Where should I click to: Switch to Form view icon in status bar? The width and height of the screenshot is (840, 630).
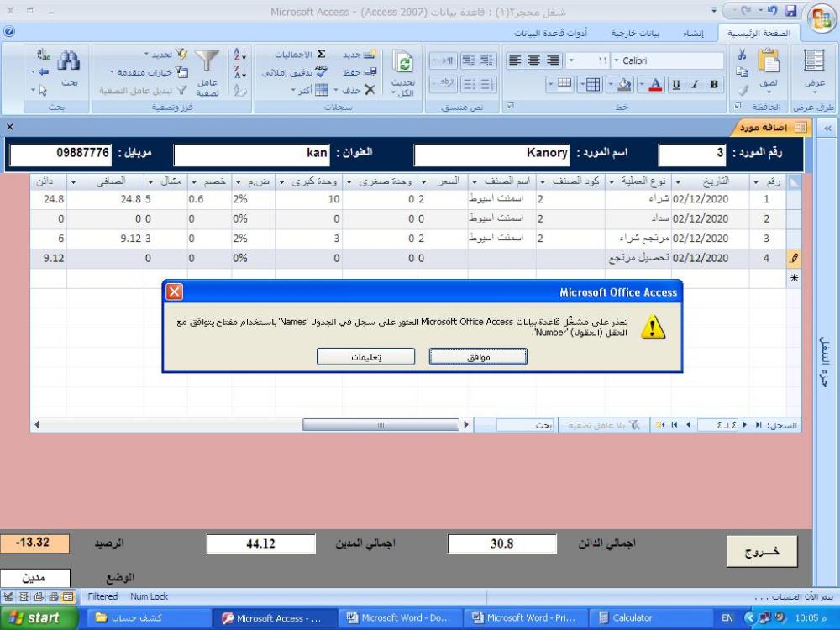tap(67, 596)
